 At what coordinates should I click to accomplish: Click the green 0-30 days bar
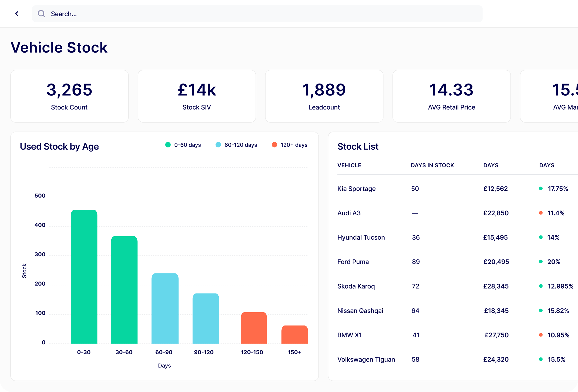[84, 276]
